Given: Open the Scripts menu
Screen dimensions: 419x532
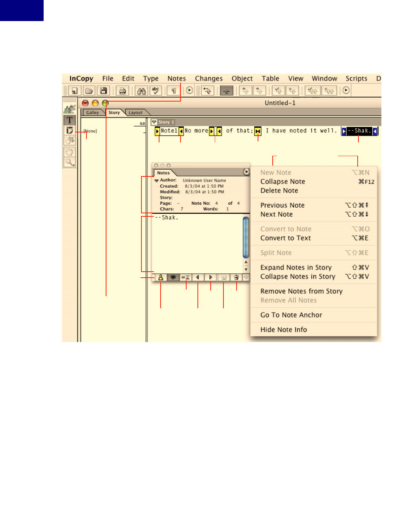Looking at the screenshot, I should [x=357, y=79].
